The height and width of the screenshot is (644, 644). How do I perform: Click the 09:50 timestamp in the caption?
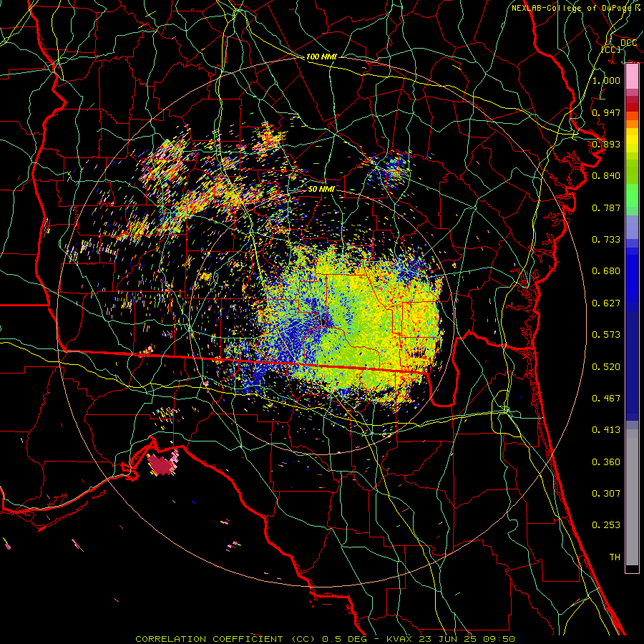coord(499,639)
